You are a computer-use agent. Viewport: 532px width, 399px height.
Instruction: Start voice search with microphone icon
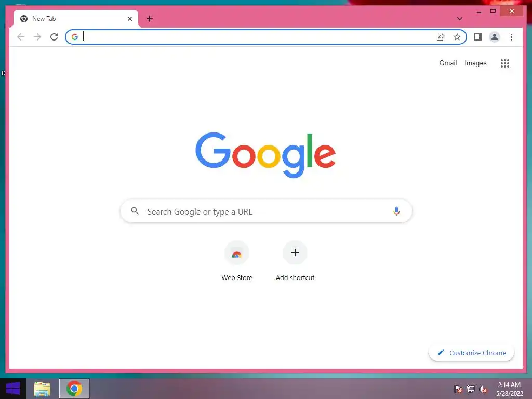click(396, 211)
